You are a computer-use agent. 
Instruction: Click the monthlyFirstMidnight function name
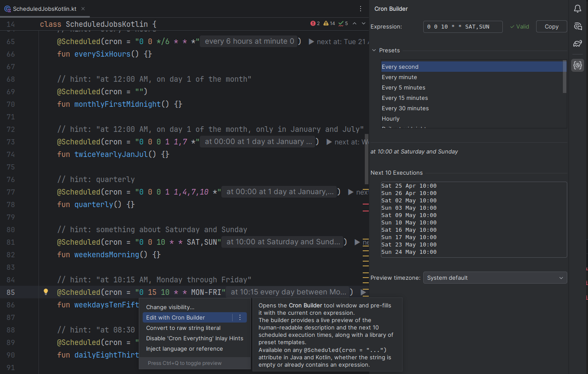[x=118, y=104]
